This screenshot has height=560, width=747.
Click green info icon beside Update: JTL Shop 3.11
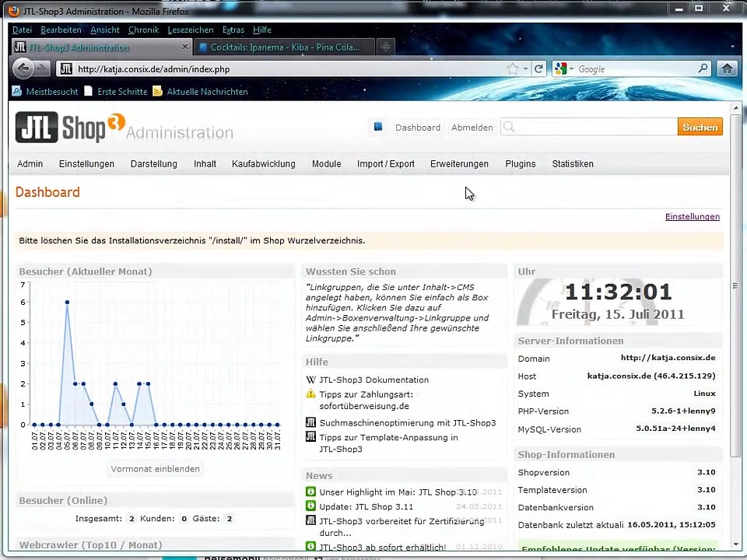click(x=310, y=506)
